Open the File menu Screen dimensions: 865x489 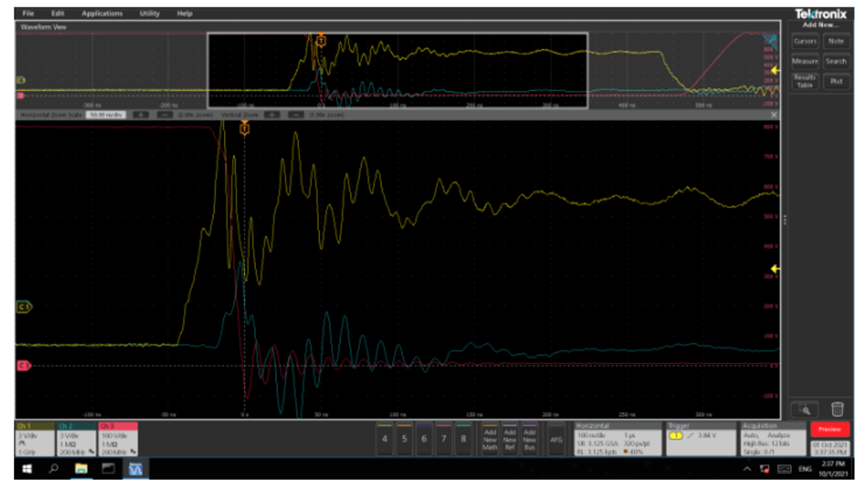pyautogui.click(x=28, y=13)
